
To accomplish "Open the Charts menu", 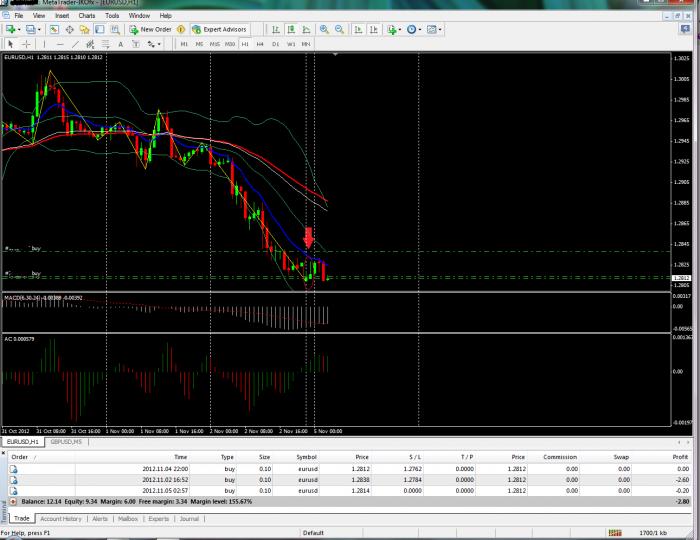I will (87, 16).
